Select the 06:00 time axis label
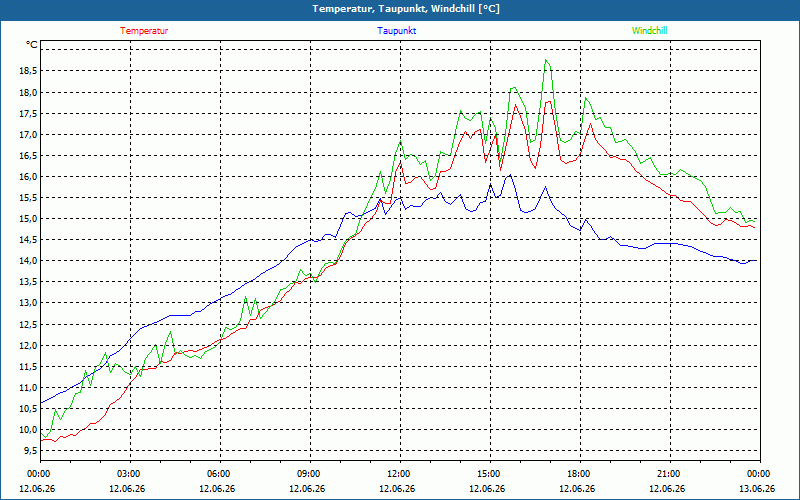The height and width of the screenshot is (500, 800). (x=220, y=474)
